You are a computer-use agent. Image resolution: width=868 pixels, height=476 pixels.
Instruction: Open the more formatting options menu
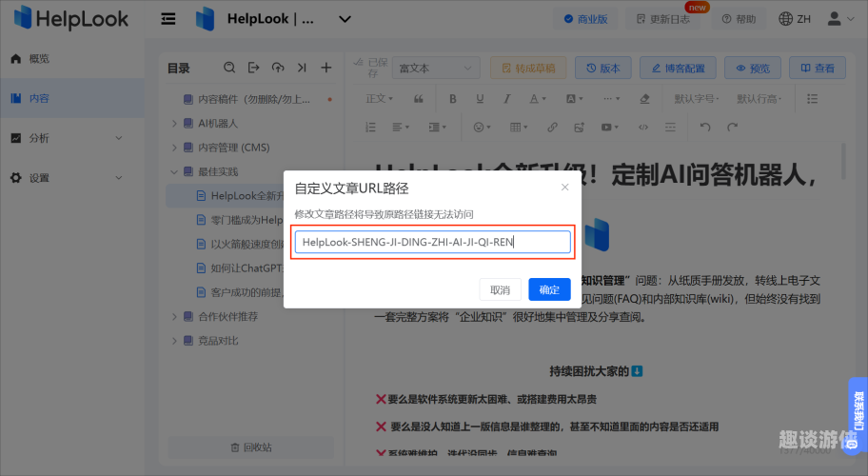click(x=611, y=98)
